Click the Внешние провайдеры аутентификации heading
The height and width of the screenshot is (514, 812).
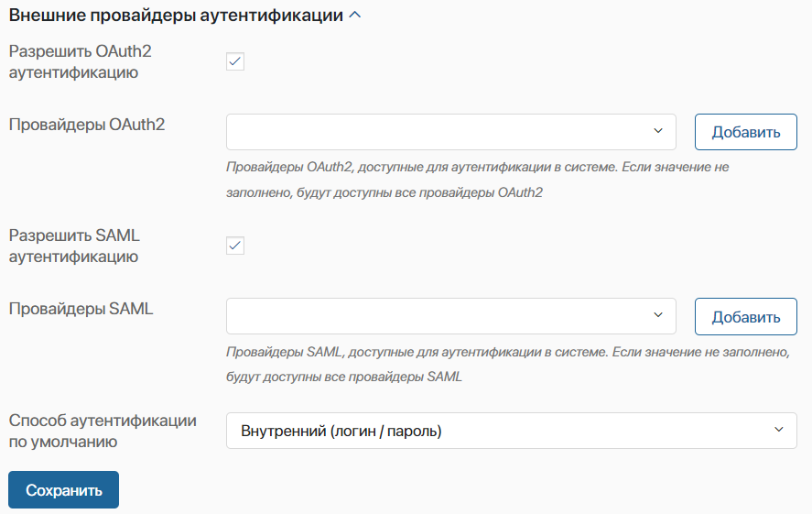pyautogui.click(x=176, y=15)
